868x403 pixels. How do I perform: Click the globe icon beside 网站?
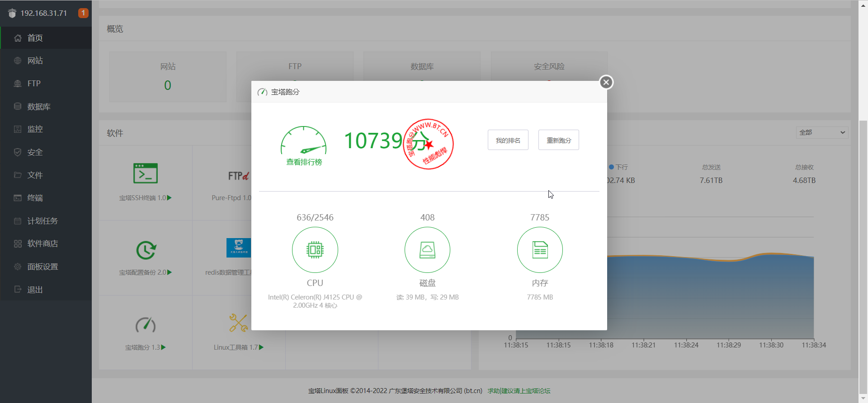pos(18,61)
